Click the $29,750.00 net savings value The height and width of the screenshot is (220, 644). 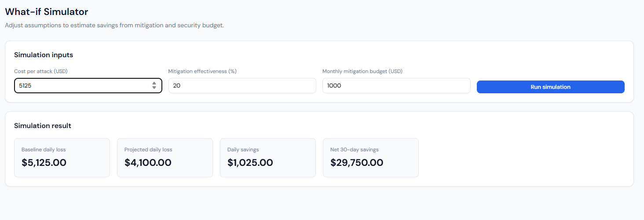[x=357, y=163]
